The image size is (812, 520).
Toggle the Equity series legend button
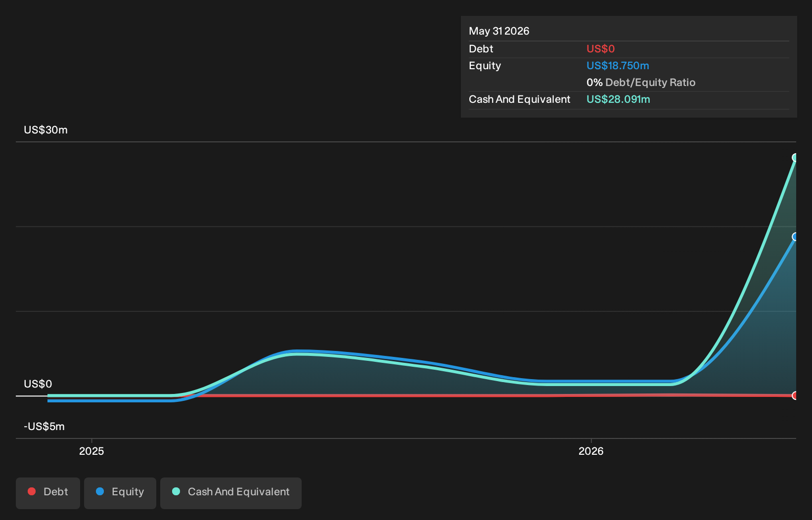click(x=120, y=493)
